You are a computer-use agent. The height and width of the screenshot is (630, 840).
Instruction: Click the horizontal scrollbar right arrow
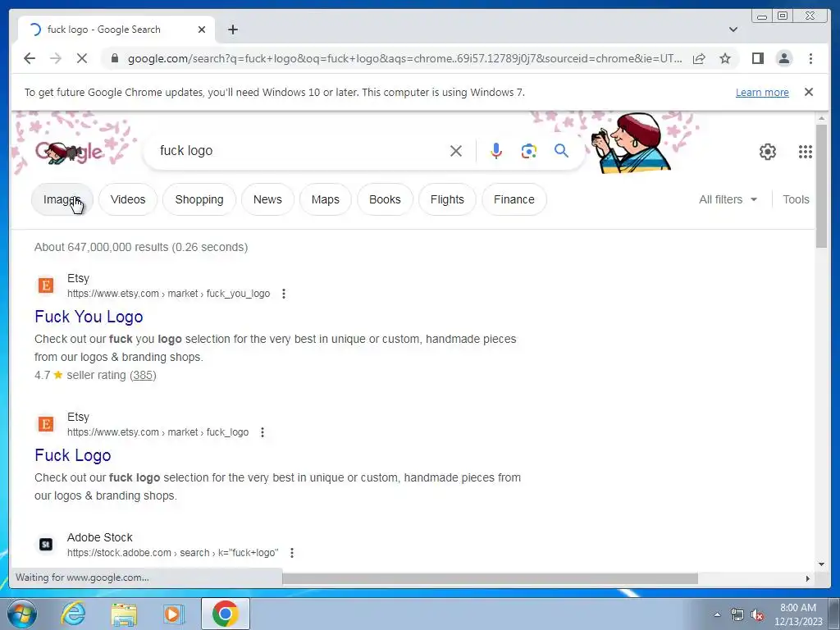(x=808, y=578)
